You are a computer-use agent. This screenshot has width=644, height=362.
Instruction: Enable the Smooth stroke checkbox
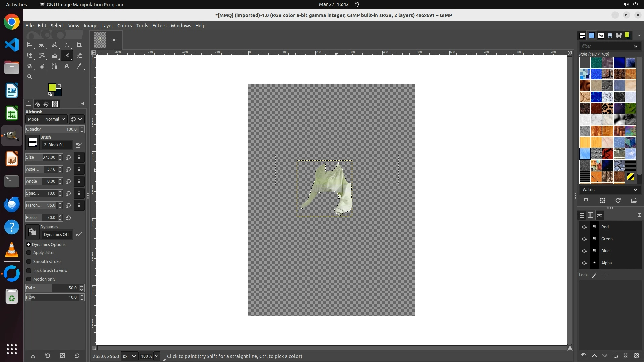coord(29,262)
